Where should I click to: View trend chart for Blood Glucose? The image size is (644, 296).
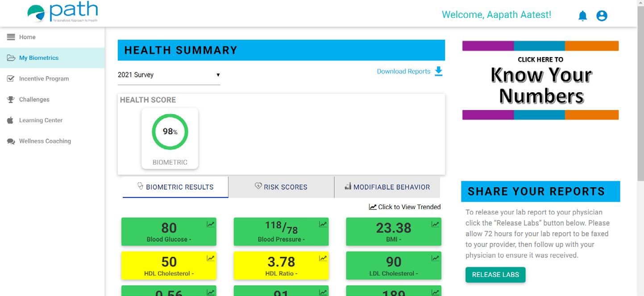pyautogui.click(x=211, y=224)
